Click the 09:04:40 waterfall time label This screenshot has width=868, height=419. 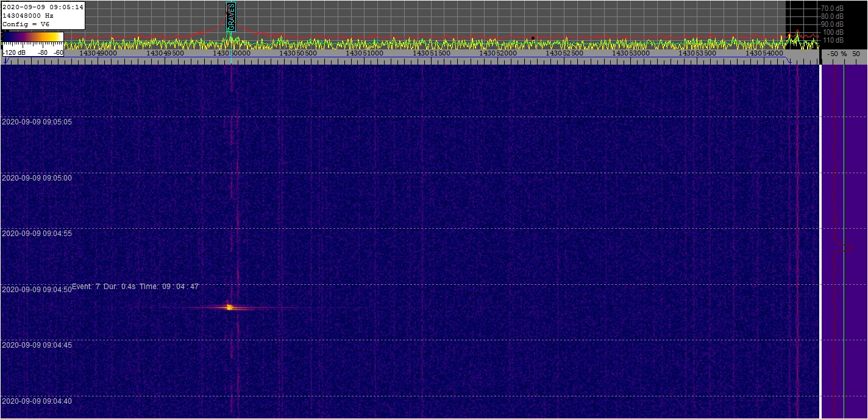[x=37, y=401]
